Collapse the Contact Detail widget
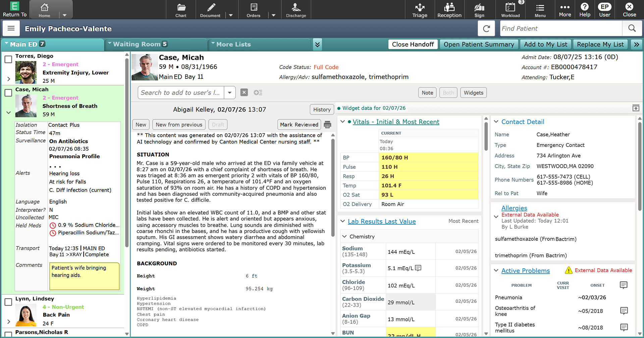The width and height of the screenshot is (644, 338). pos(496,122)
